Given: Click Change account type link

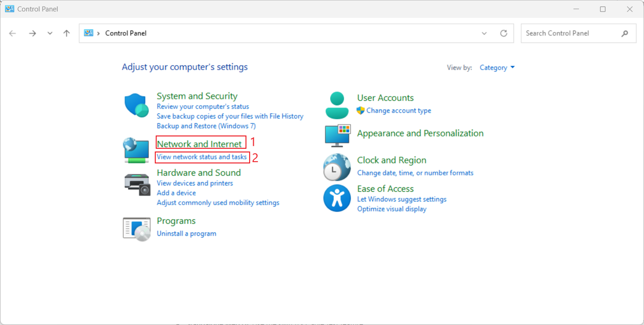Looking at the screenshot, I should point(399,110).
